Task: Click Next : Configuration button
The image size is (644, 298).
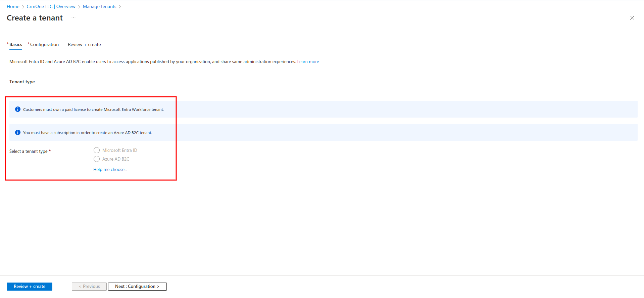Action: tap(137, 287)
